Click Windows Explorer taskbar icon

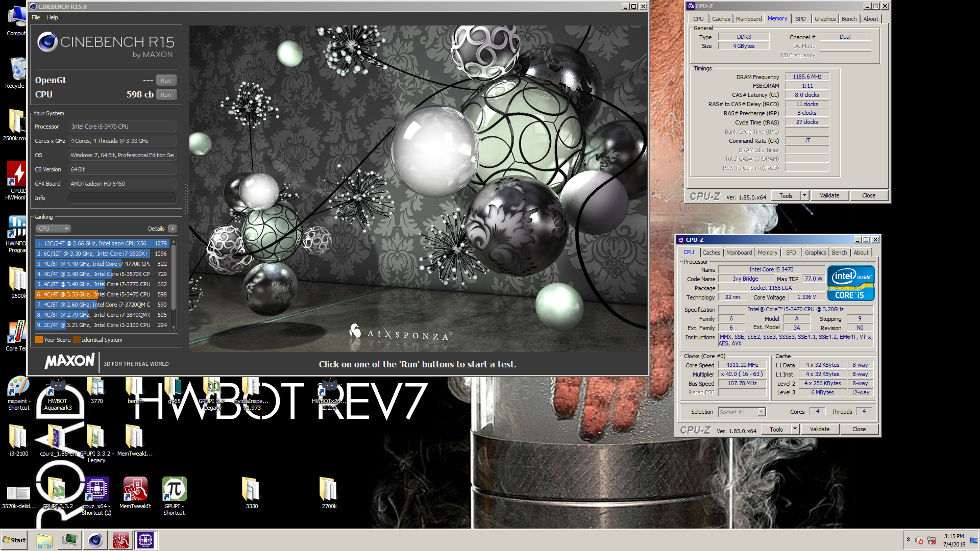point(44,540)
